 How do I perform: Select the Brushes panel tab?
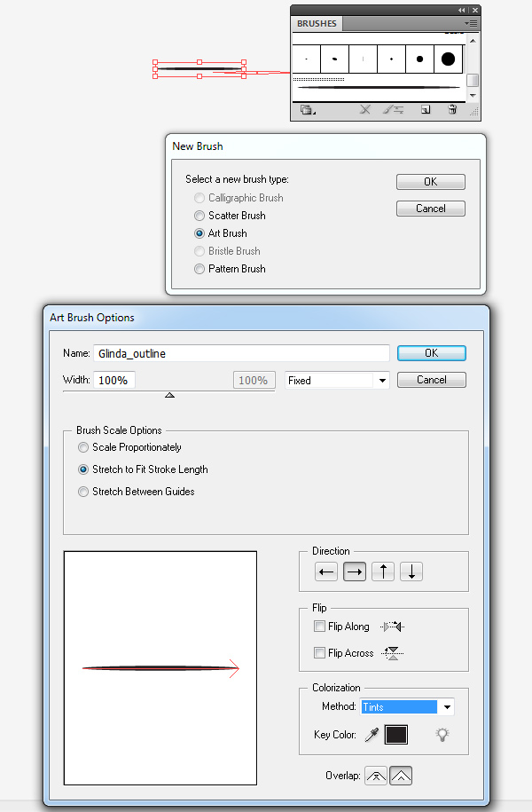[317, 24]
